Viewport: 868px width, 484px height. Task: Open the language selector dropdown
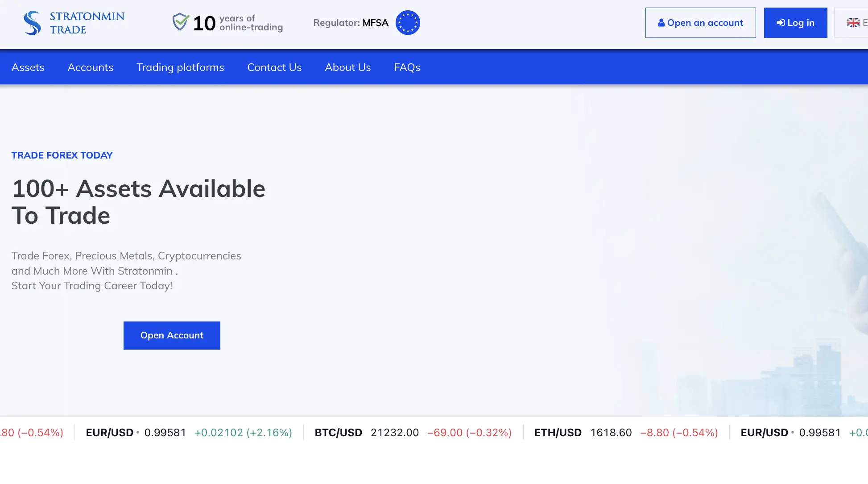[x=851, y=23]
